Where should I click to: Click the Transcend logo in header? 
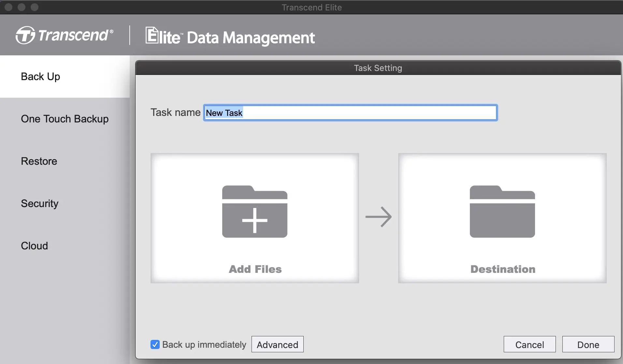65,35
